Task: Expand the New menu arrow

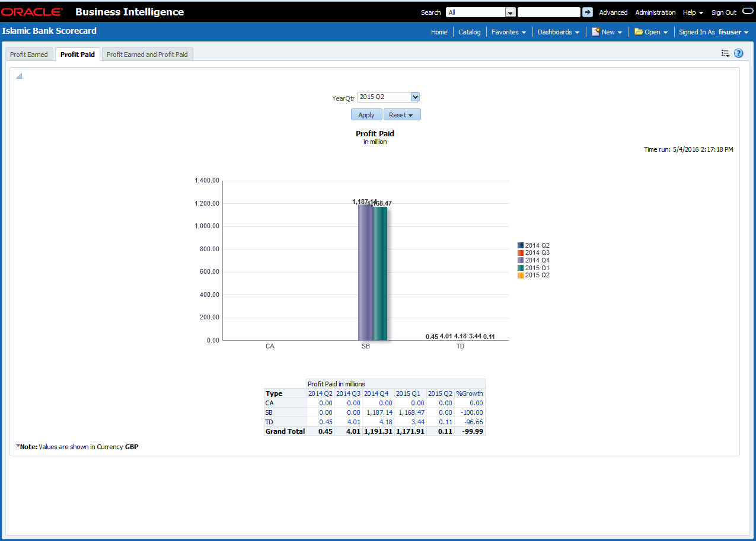Action: [x=620, y=33]
